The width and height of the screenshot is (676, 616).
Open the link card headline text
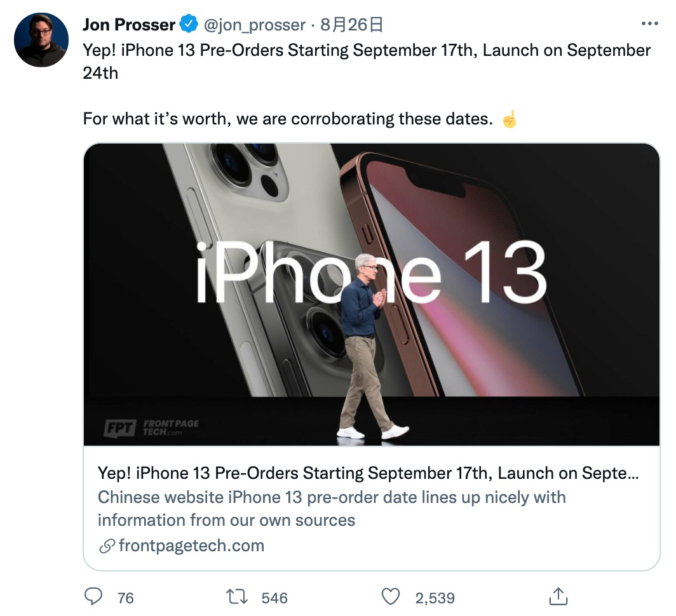coord(368,473)
